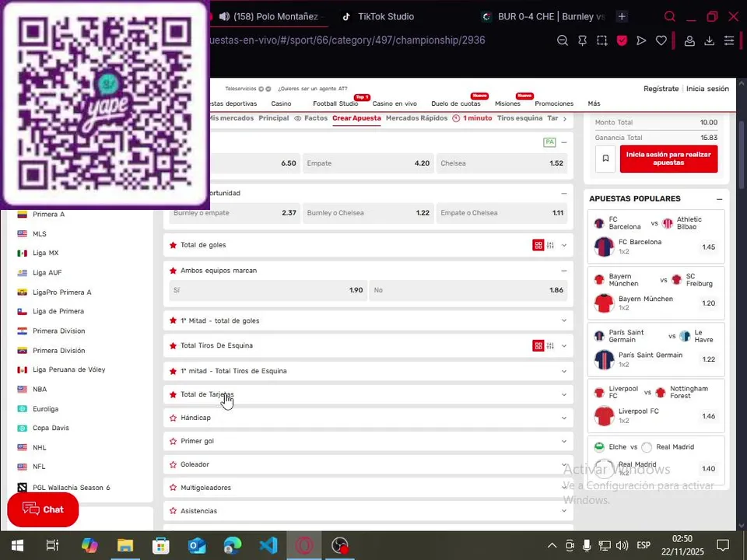Screen dimensions: 747x560
Task: Toggle the star for 1ª Mitad - total de goles
Action: (x=173, y=320)
